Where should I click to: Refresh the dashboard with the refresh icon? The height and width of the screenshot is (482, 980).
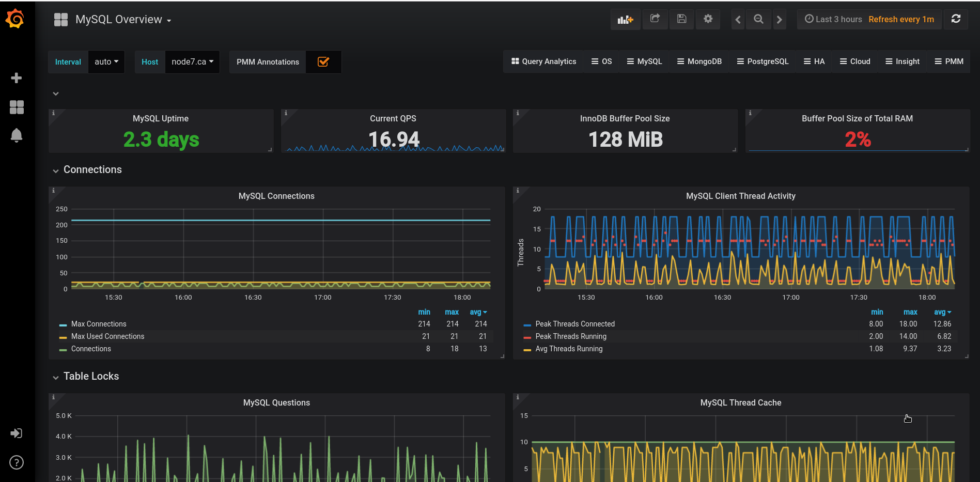coord(956,19)
